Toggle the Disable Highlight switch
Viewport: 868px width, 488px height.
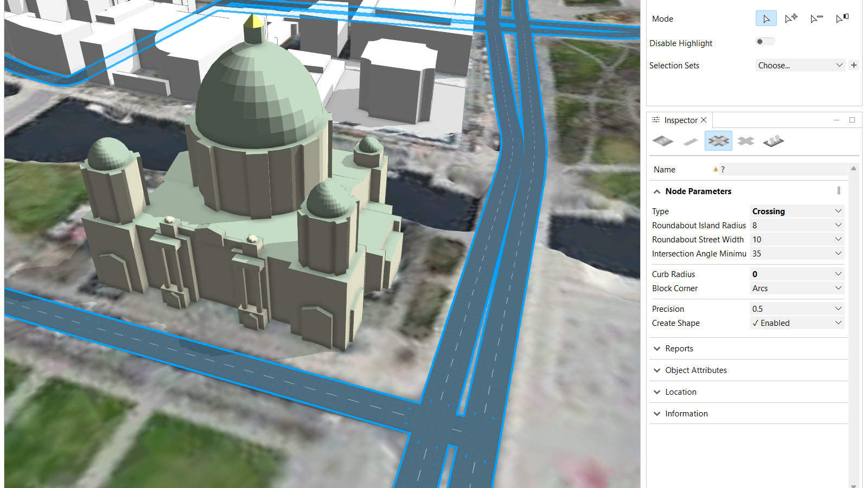(765, 42)
